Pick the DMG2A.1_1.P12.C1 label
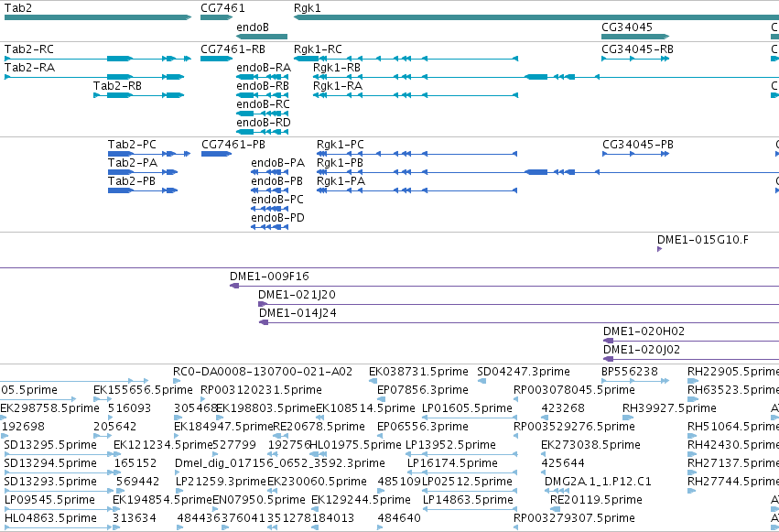 coord(598,482)
